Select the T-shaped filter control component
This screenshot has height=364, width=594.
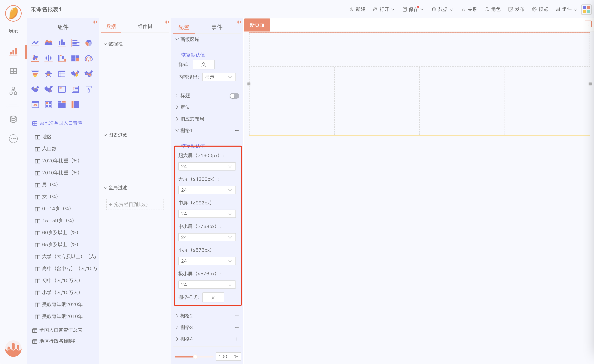point(88,89)
